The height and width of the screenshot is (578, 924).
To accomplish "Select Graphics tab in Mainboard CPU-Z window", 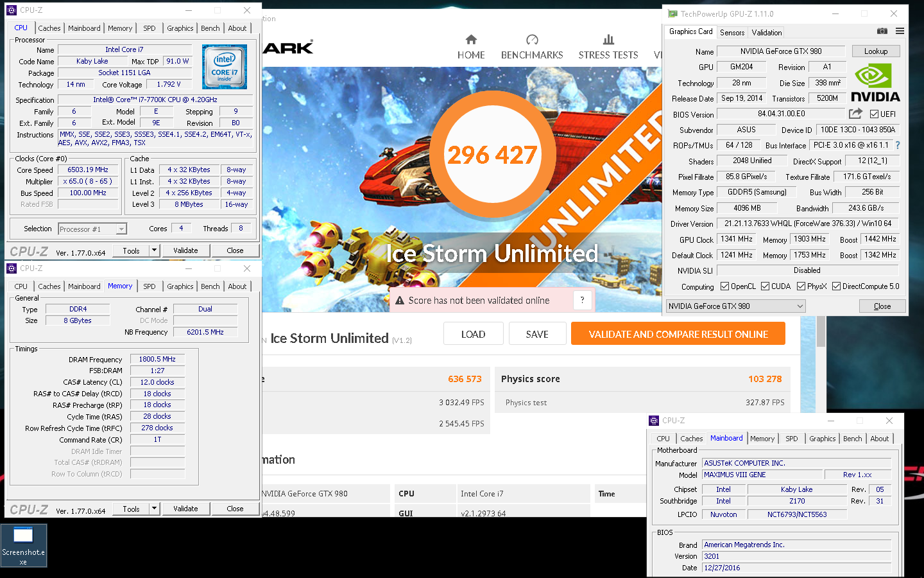I will [x=823, y=439].
